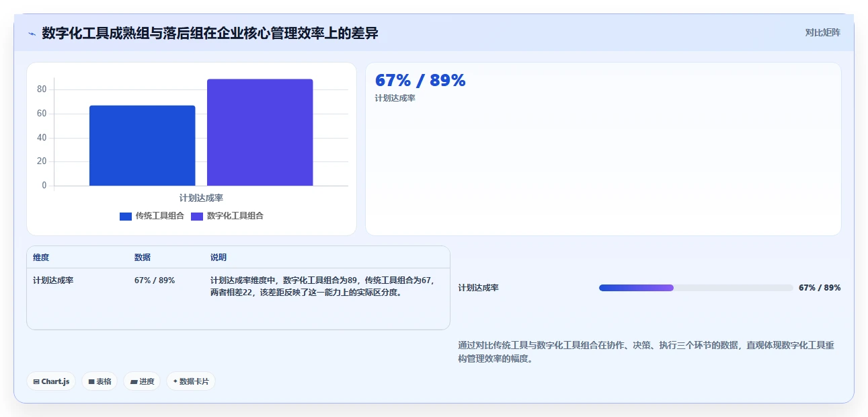The image size is (868, 417).
Task: Click the 80 y-axis tick label
Action: pos(42,89)
